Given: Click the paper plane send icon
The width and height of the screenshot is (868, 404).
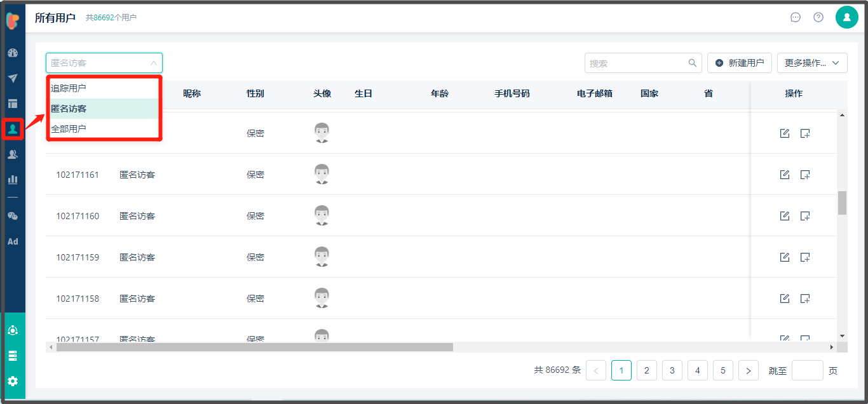Looking at the screenshot, I should click(x=13, y=78).
